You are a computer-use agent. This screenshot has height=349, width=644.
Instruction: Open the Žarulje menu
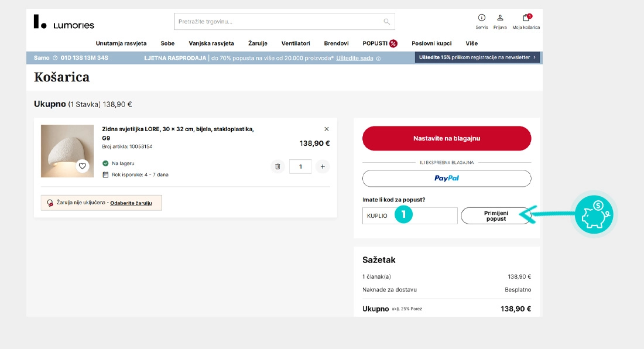pyautogui.click(x=258, y=43)
